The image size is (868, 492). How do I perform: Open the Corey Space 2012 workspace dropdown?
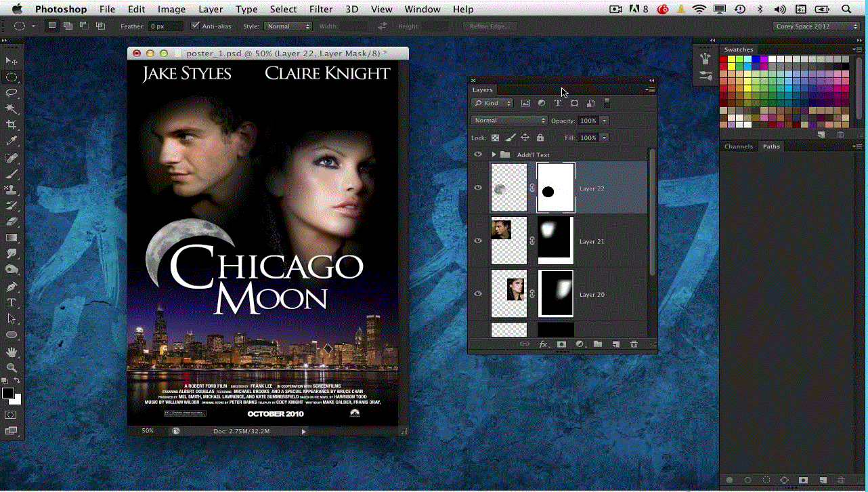click(817, 26)
